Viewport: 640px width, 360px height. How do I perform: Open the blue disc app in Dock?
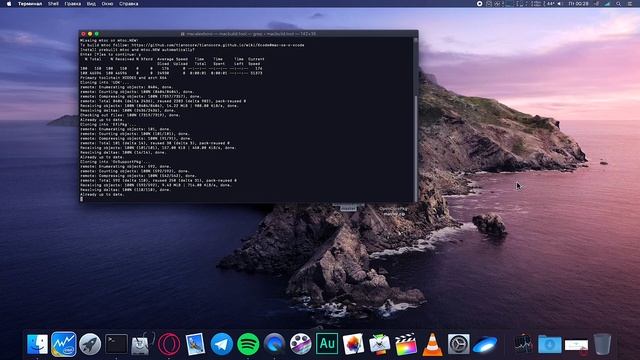[x=485, y=344]
